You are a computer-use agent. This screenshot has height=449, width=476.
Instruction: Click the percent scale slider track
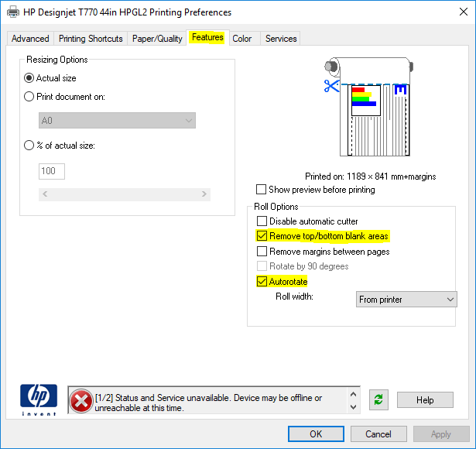click(125, 194)
